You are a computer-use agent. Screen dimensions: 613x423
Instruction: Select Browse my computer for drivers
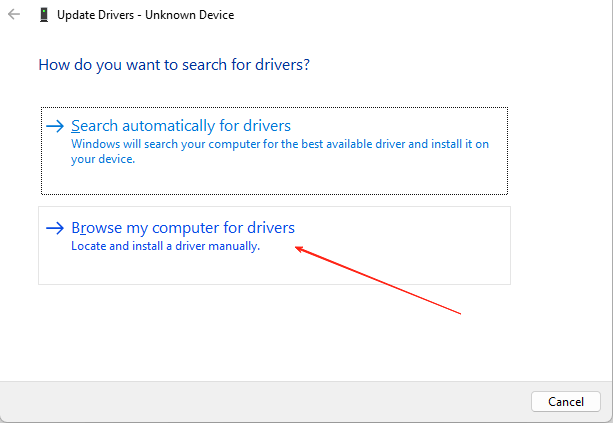(183, 228)
